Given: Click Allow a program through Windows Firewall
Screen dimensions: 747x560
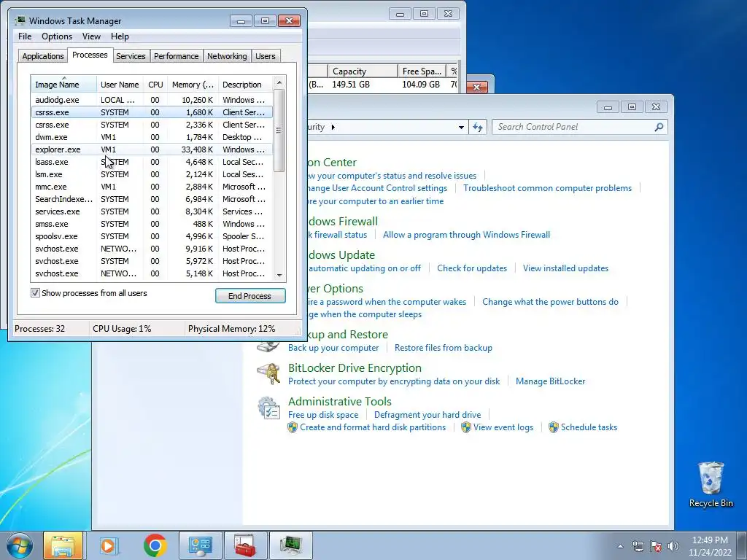Looking at the screenshot, I should [x=466, y=234].
